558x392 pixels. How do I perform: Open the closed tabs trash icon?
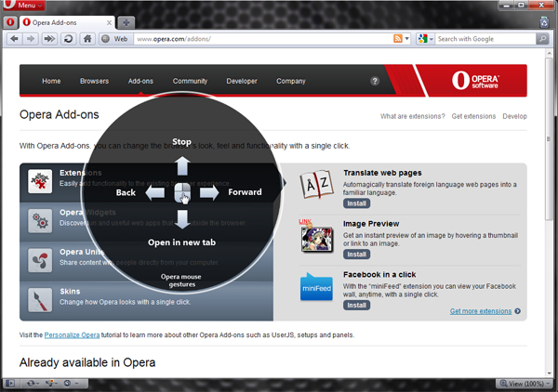(x=544, y=22)
